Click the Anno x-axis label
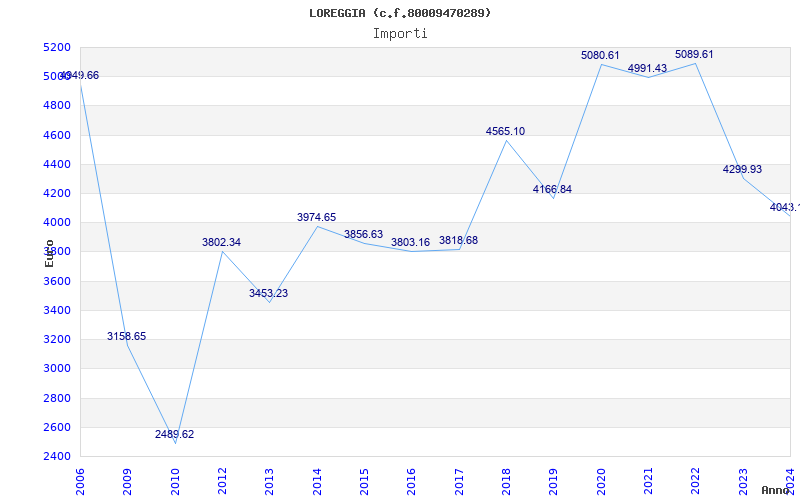Image resolution: width=800 pixels, height=500 pixels. (774, 490)
